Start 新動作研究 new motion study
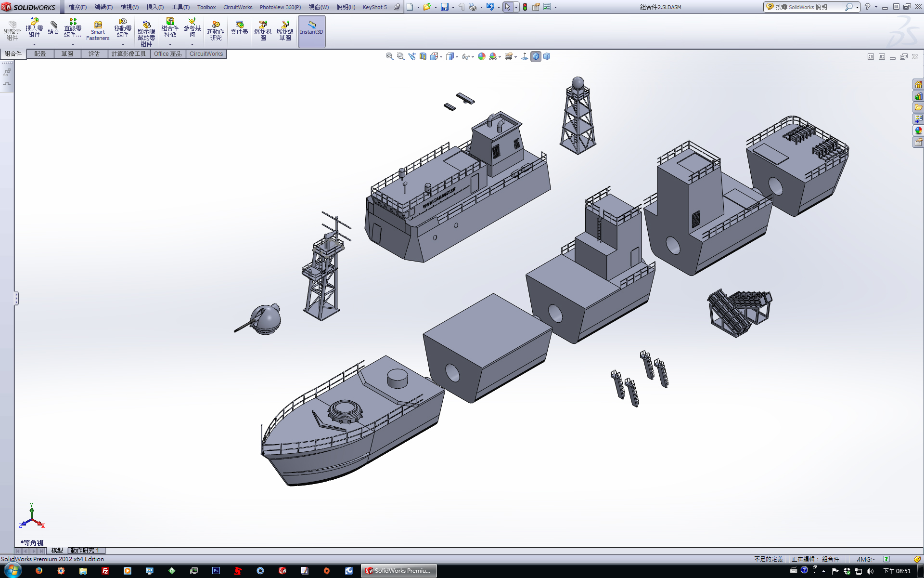 [x=216, y=31]
